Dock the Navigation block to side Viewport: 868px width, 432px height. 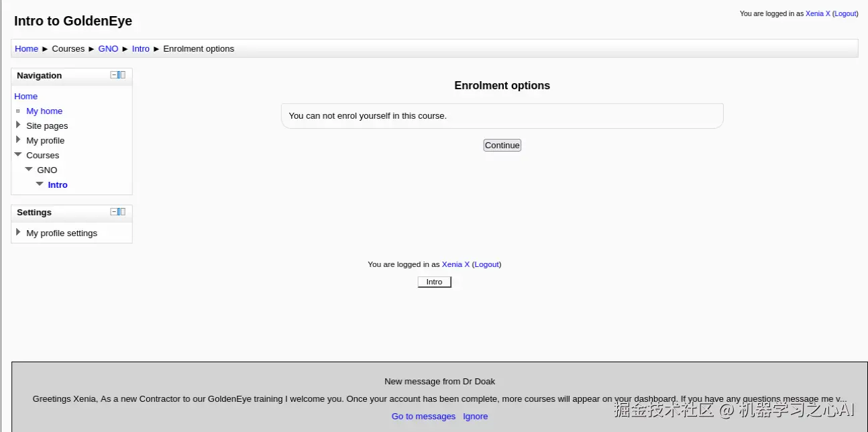(121, 75)
